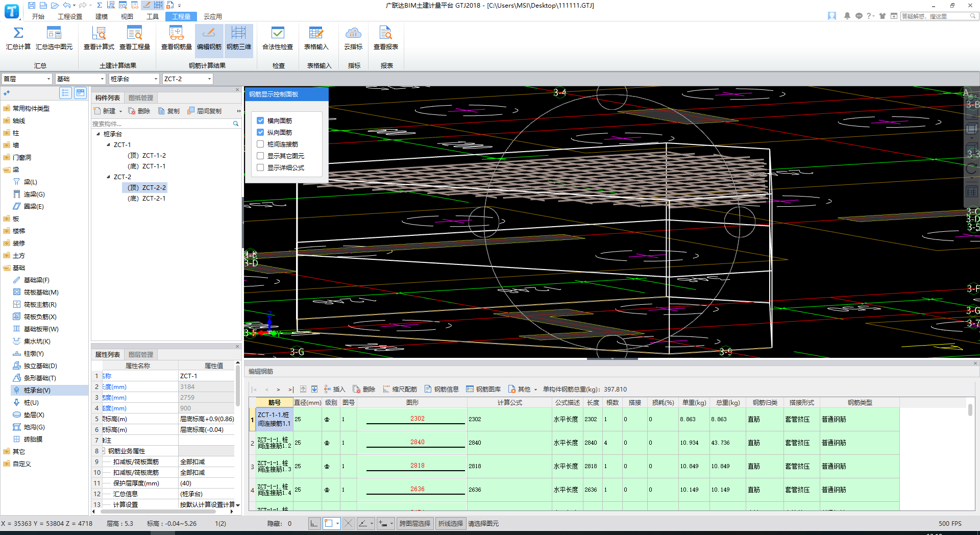This screenshot has width=980, height=535.
Task: Open 钢筋图库 library
Action: point(484,389)
